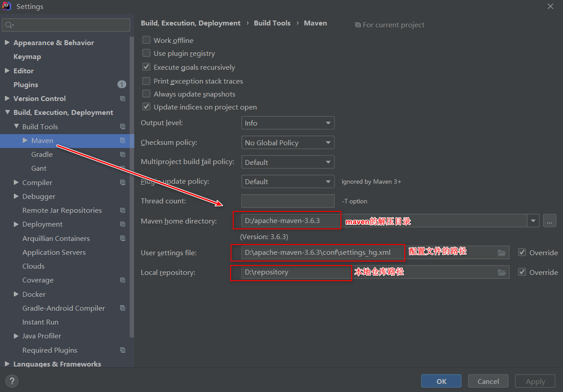Click the Apply button
This screenshot has width=563, height=392.
535,381
